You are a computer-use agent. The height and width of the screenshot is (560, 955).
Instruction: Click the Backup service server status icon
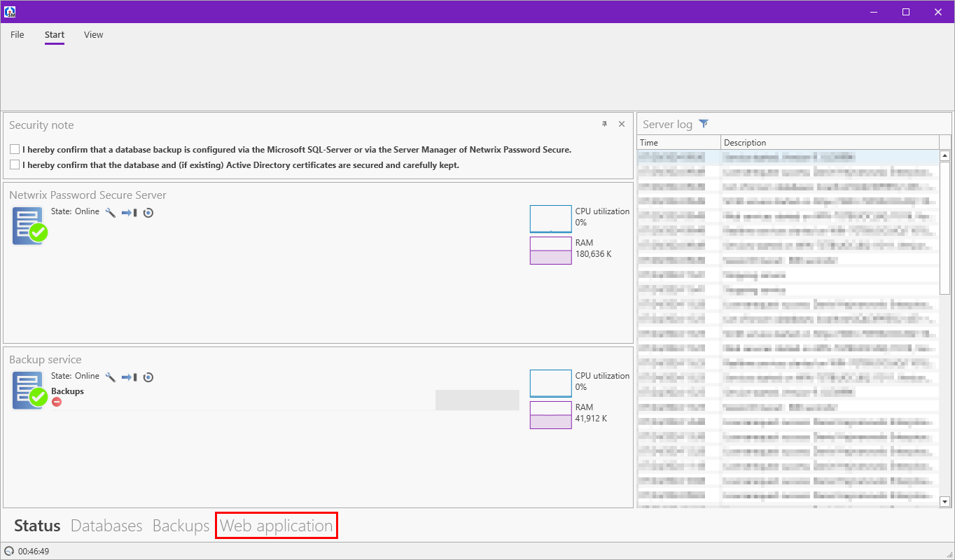(x=29, y=390)
